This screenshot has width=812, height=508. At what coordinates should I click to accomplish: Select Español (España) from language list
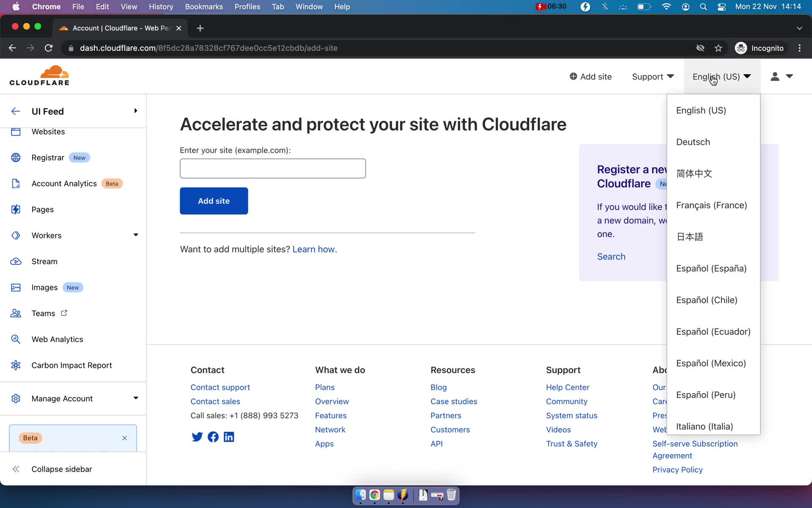point(711,268)
